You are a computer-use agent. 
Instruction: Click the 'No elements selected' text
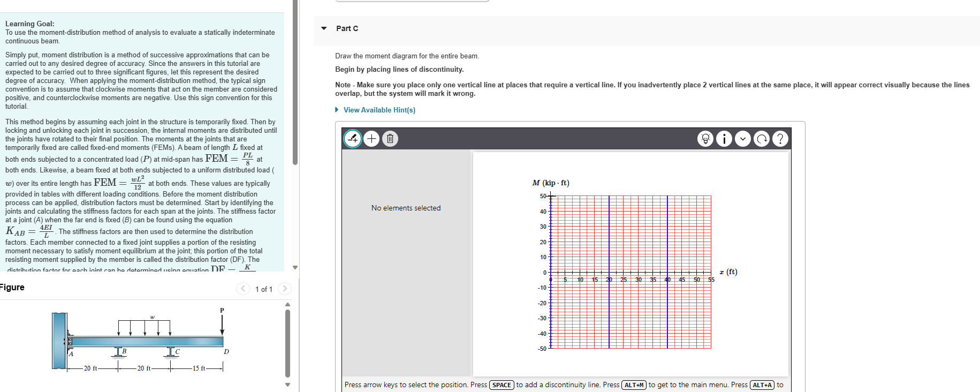tap(406, 208)
